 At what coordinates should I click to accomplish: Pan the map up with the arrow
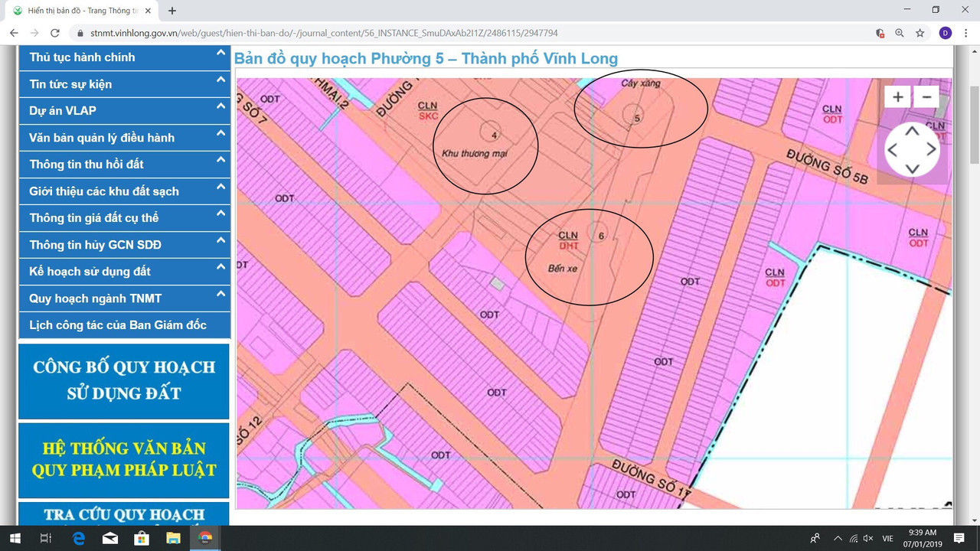(x=912, y=131)
